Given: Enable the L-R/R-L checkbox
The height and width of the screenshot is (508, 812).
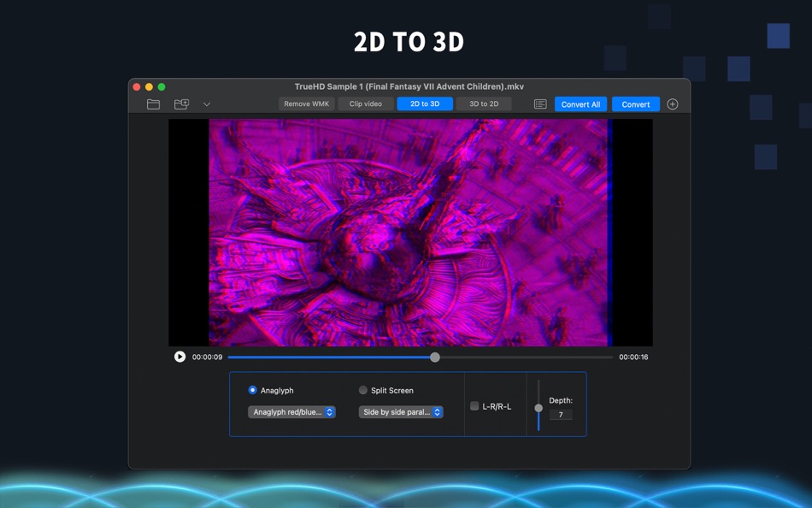Looking at the screenshot, I should [x=474, y=406].
